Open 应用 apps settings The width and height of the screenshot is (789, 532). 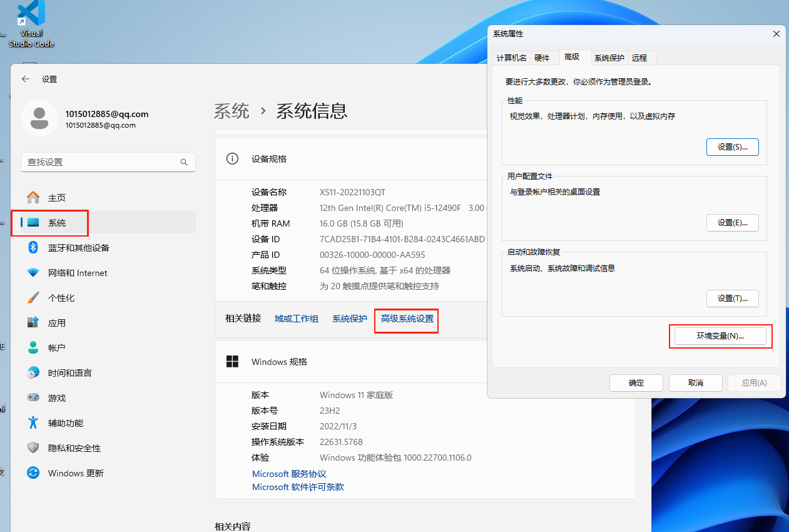[x=56, y=323]
